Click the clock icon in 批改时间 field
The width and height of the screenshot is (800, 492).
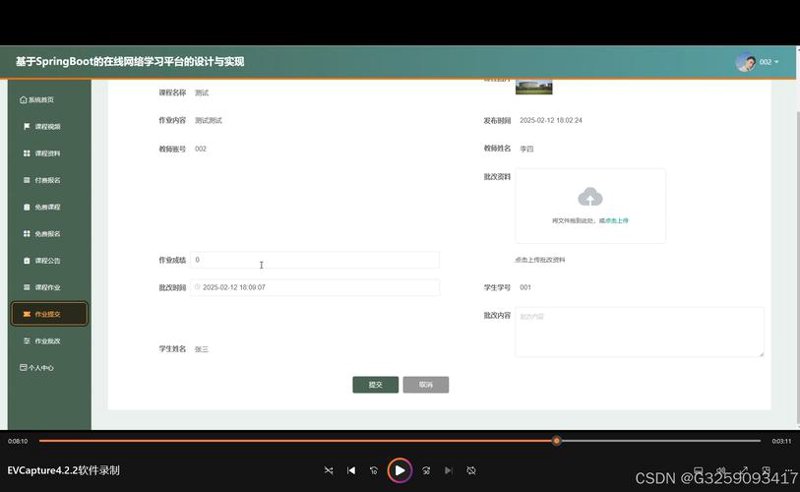click(197, 287)
